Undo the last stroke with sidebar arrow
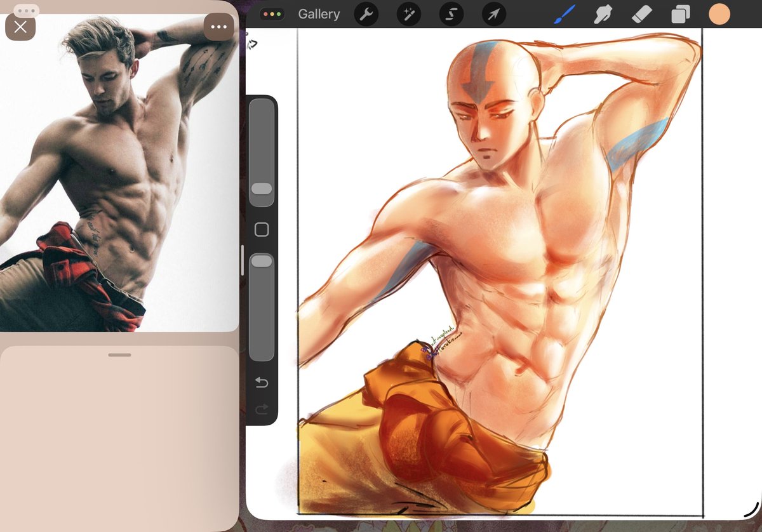 tap(262, 382)
